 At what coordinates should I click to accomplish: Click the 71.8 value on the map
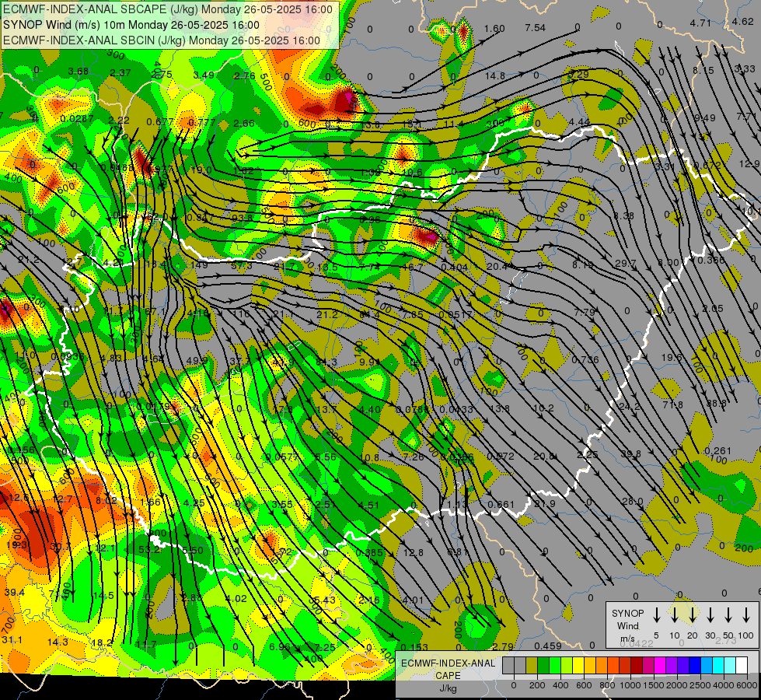tap(672, 404)
